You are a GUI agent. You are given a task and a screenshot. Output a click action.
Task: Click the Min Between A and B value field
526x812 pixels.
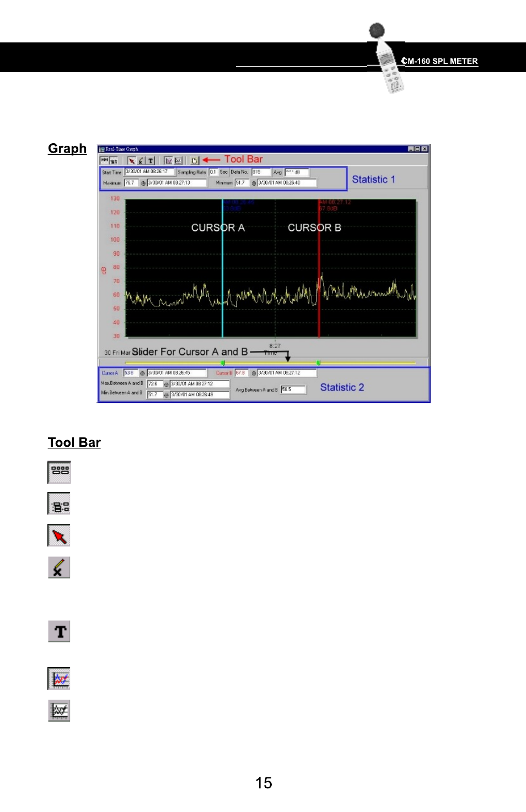pyautogui.click(x=154, y=394)
